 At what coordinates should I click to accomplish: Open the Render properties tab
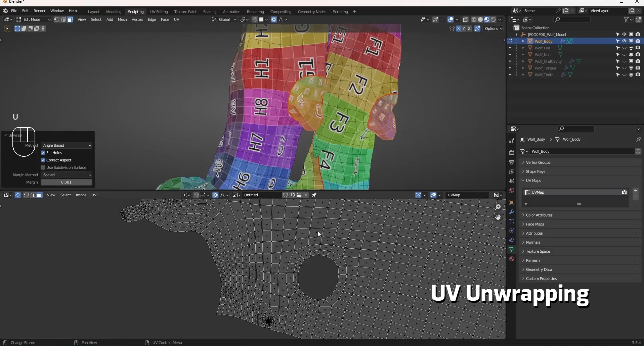[x=511, y=152]
